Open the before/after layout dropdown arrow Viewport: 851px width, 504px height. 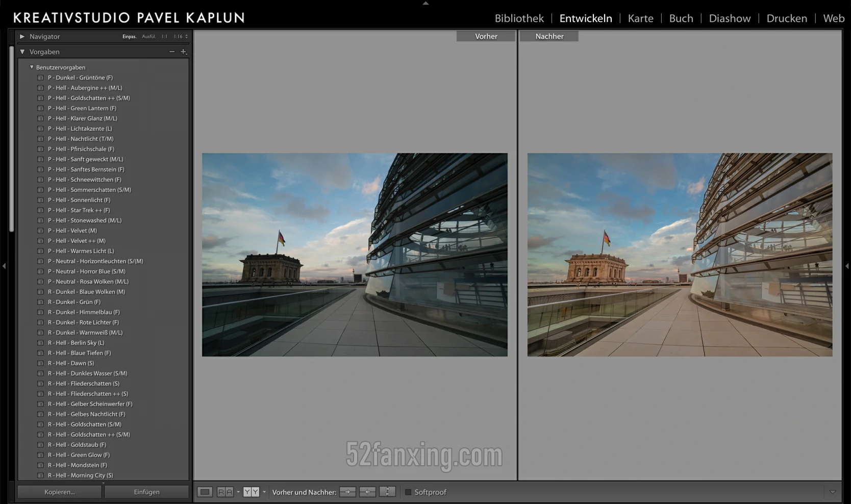click(264, 492)
